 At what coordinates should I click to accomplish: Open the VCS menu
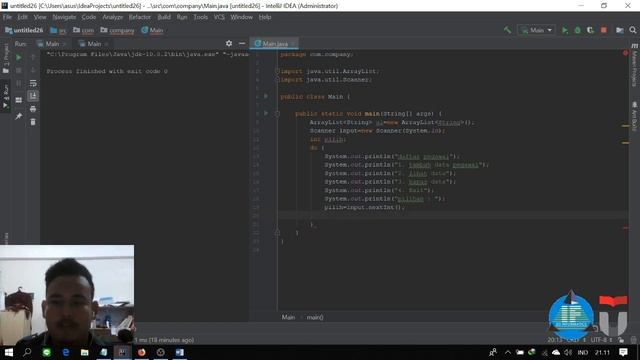[219, 17]
